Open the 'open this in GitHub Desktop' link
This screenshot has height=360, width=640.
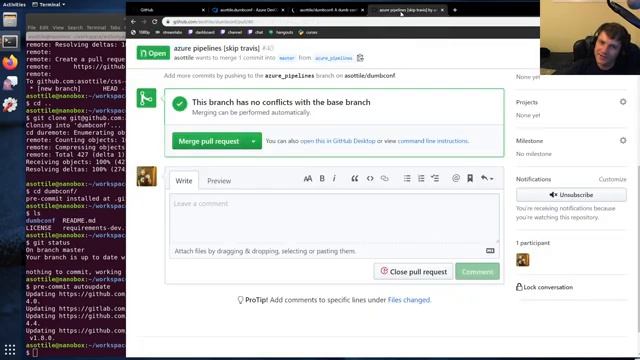coord(338,141)
